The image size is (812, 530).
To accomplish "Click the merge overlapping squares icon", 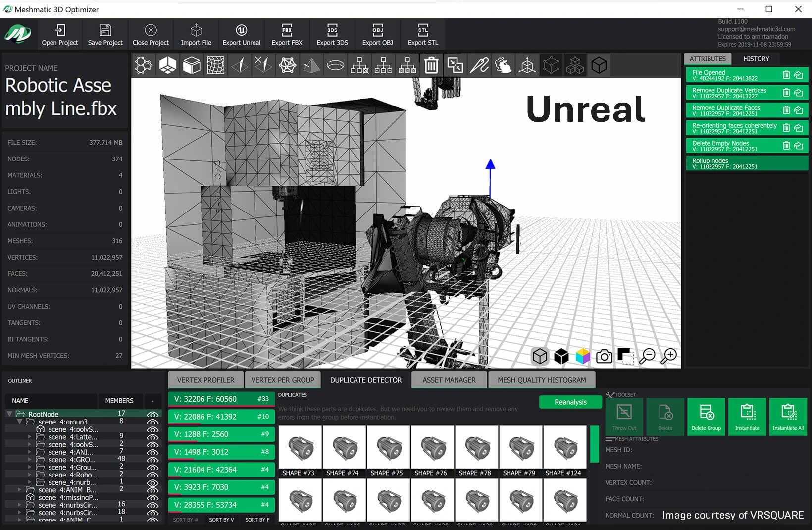I will 455,65.
